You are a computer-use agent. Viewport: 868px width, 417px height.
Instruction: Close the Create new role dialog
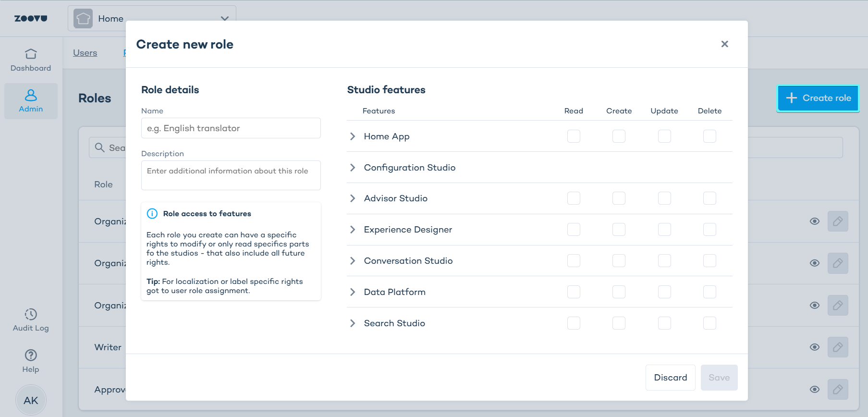point(724,44)
